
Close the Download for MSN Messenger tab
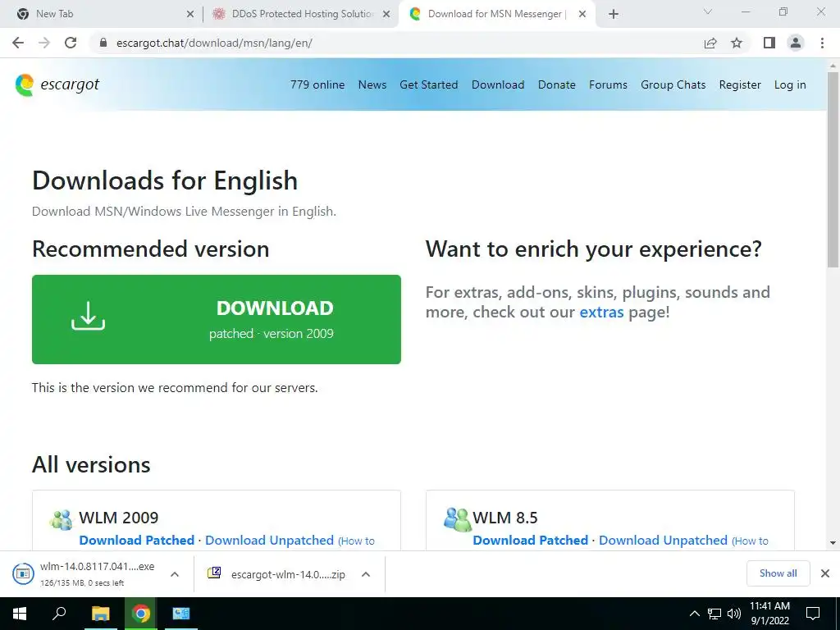click(582, 14)
